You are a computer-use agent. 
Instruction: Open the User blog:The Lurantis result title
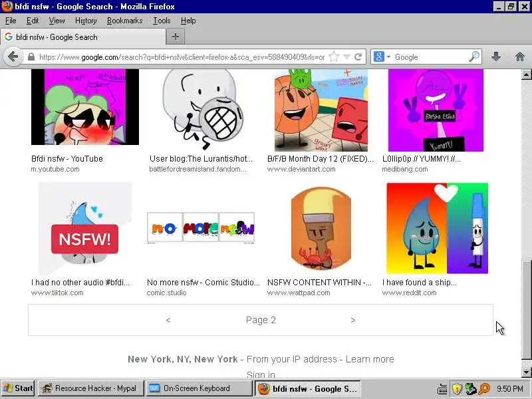pyautogui.click(x=201, y=158)
